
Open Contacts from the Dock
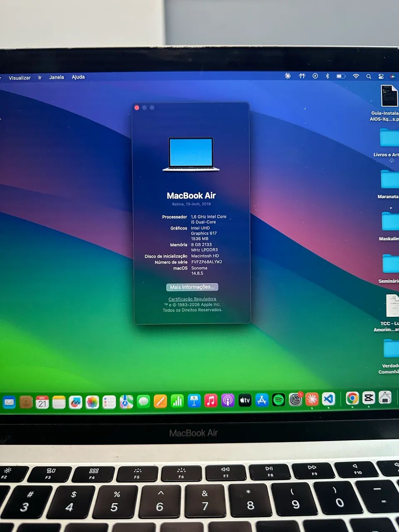(26, 402)
